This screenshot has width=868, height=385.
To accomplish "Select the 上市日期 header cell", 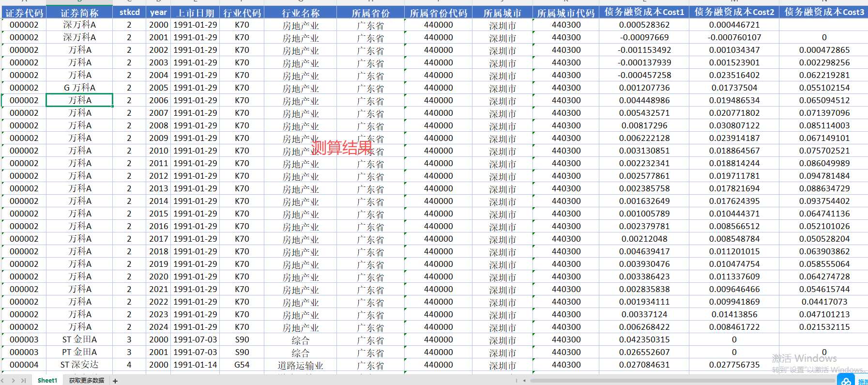I will tap(195, 13).
